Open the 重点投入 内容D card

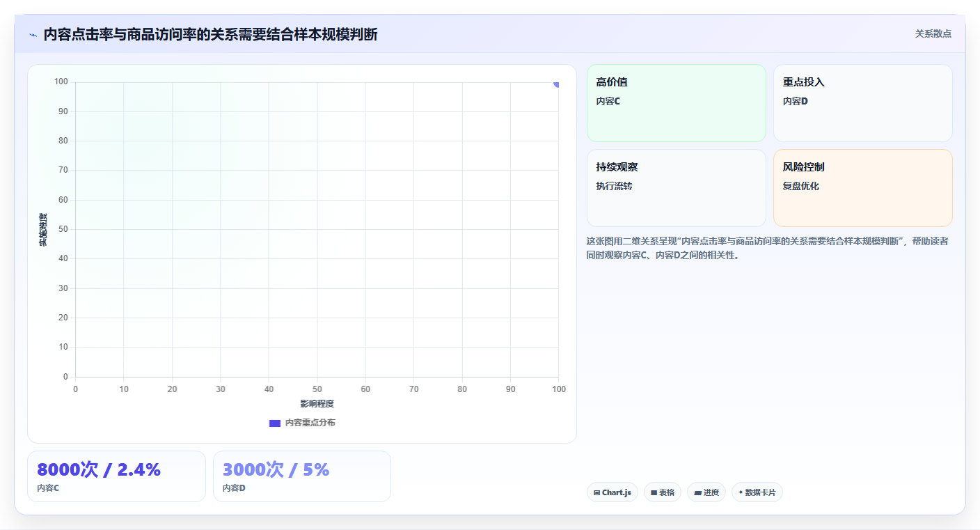(863, 103)
